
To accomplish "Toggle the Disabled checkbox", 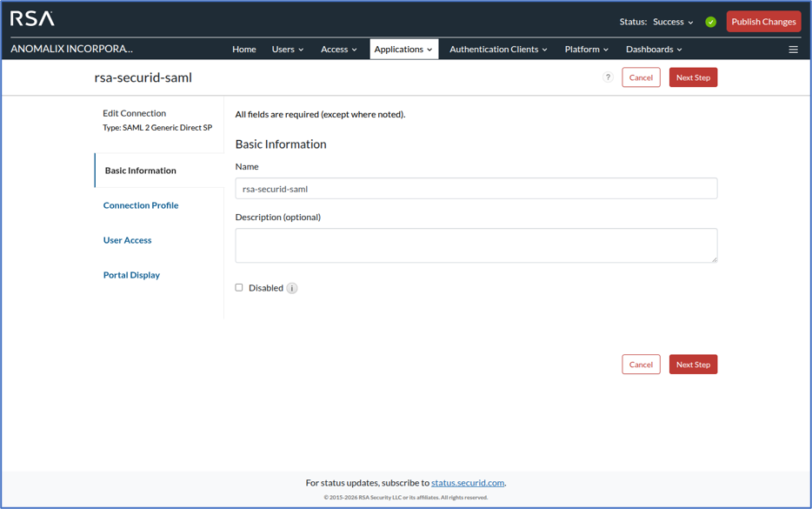I will (x=239, y=288).
